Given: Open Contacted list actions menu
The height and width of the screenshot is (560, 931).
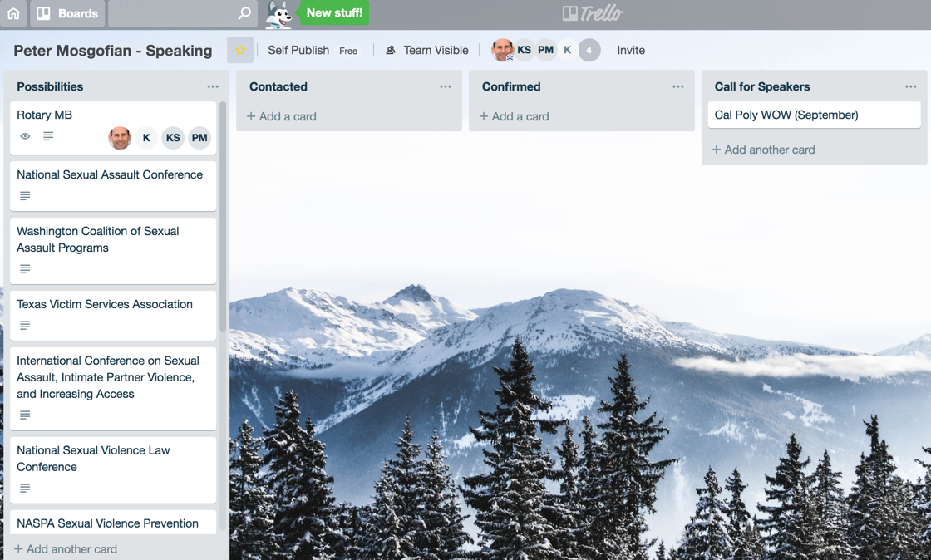Looking at the screenshot, I should pyautogui.click(x=446, y=86).
